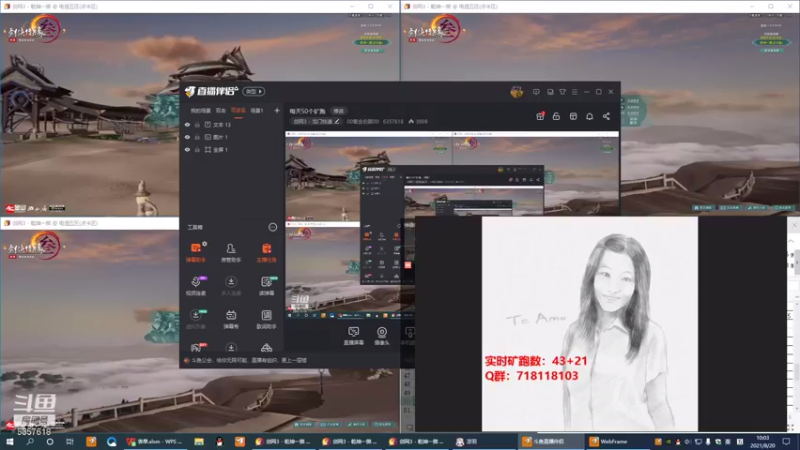Open the 多人连麦 download tool

tap(231, 286)
